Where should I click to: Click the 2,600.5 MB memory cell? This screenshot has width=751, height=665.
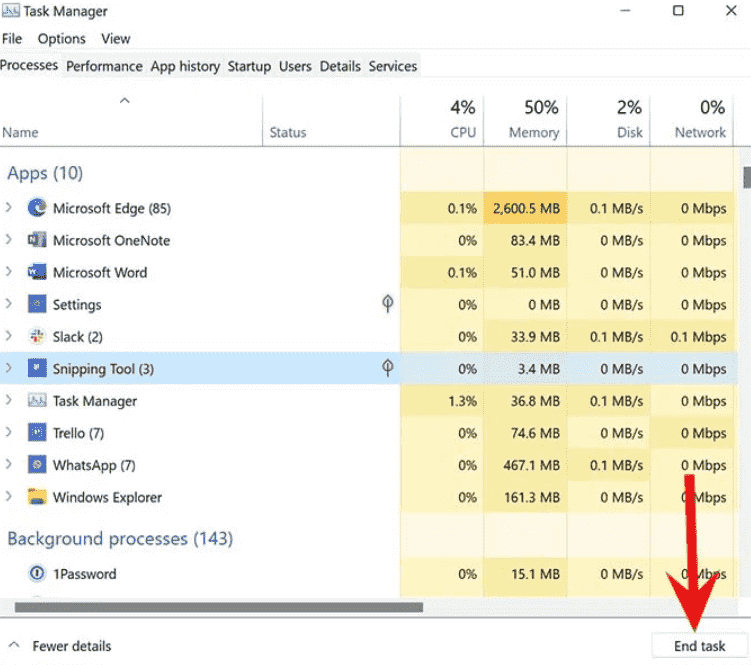tap(525, 208)
